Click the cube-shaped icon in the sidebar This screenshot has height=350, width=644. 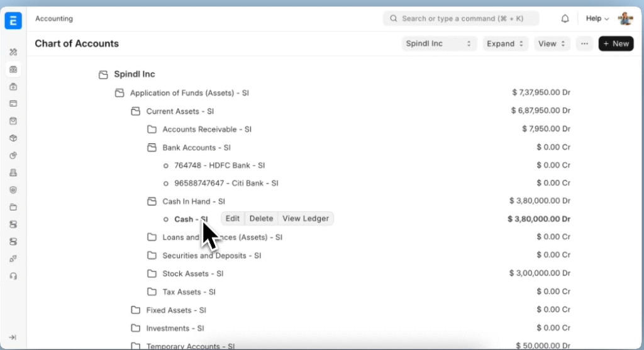pos(13,138)
